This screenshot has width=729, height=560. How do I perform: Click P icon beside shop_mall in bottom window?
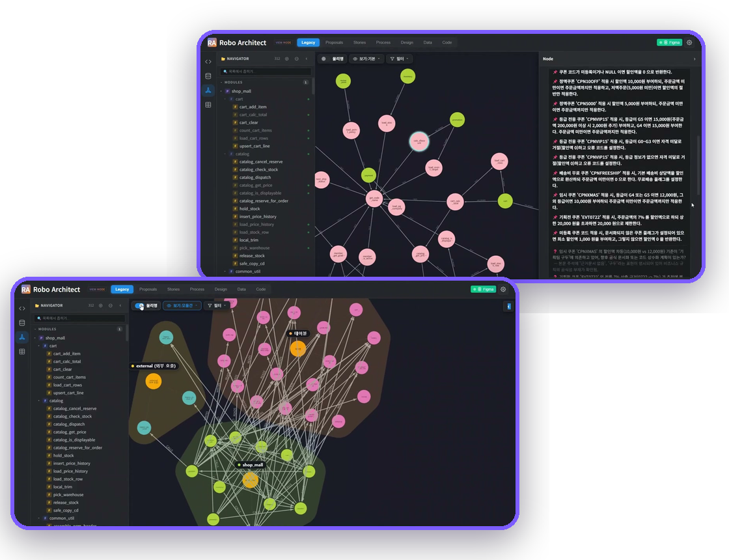[x=42, y=338]
